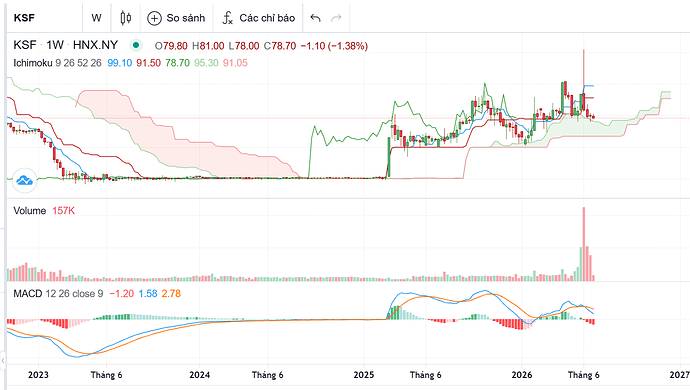Viewport: 690px width, 390px height.
Task: Click the Ichimoku value 99.10
Action: (120, 63)
